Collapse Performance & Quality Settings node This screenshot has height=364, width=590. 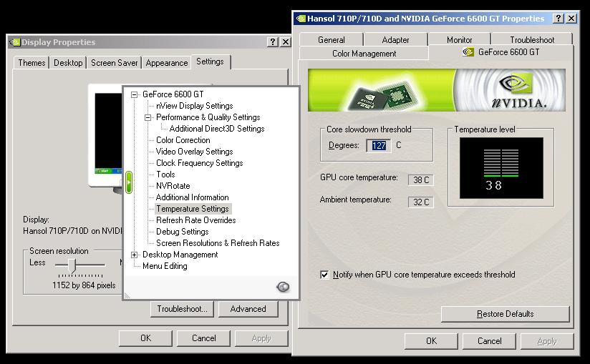click(x=148, y=117)
